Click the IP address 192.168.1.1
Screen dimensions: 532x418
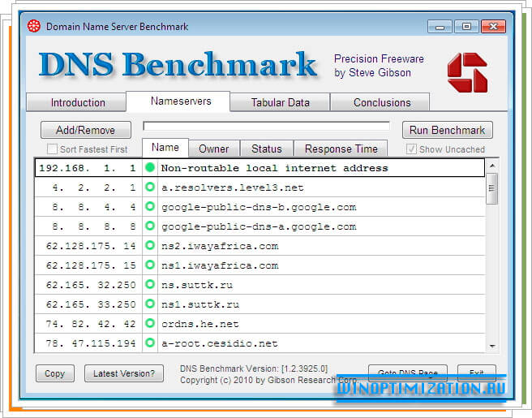click(x=88, y=168)
